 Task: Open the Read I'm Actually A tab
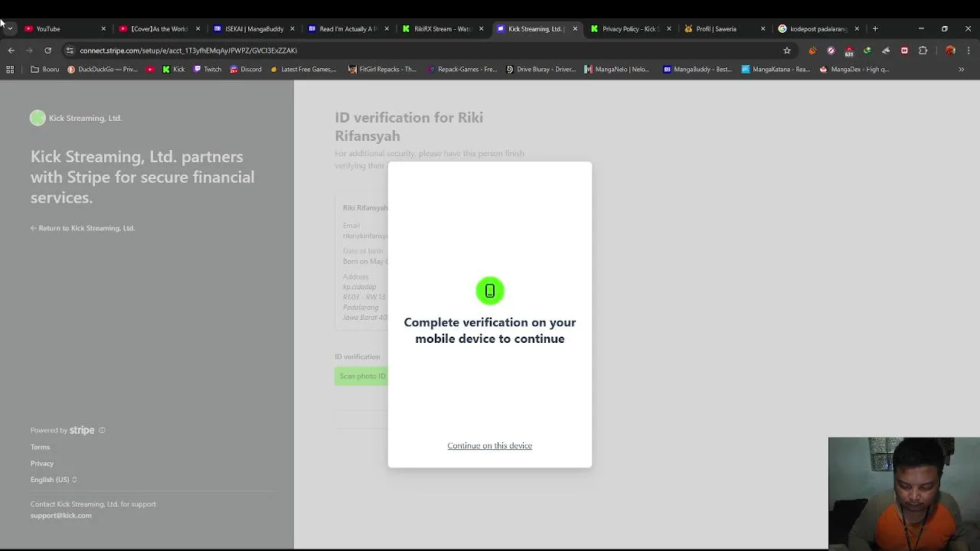348,29
